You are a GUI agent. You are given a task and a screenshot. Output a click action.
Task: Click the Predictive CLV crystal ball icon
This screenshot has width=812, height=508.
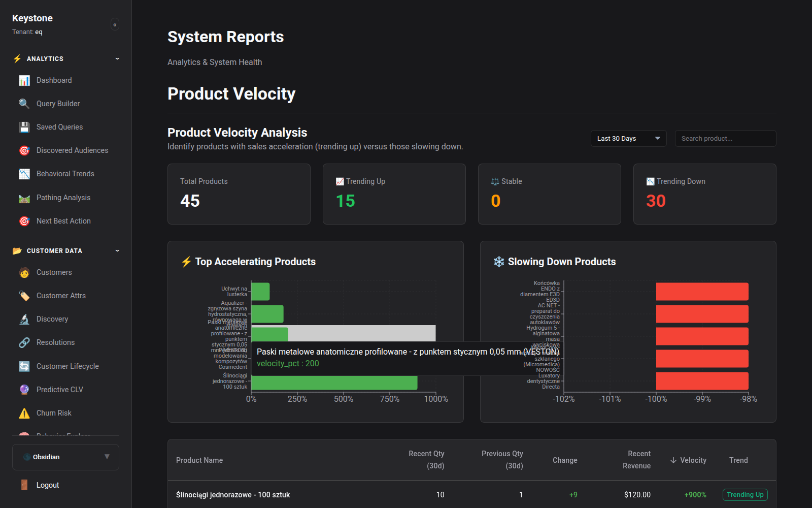coord(24,390)
